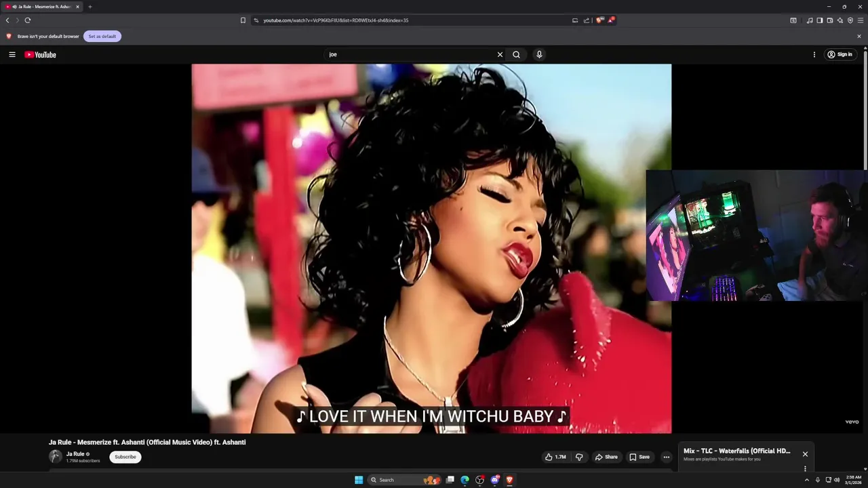Viewport: 868px width, 488px height.
Task: Open YouTube settings three-dot menu
Action: pyautogui.click(x=814, y=54)
